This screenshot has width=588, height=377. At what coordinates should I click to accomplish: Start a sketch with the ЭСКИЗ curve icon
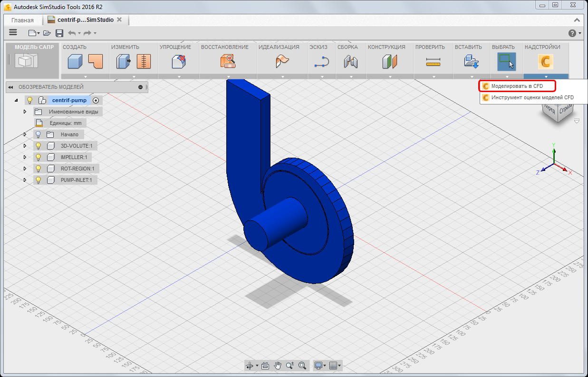(x=322, y=61)
